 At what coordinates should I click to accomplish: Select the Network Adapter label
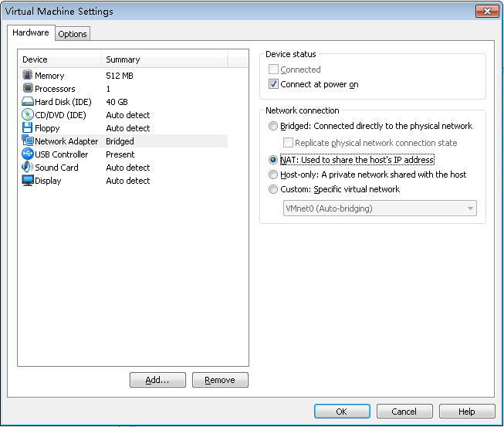(66, 141)
